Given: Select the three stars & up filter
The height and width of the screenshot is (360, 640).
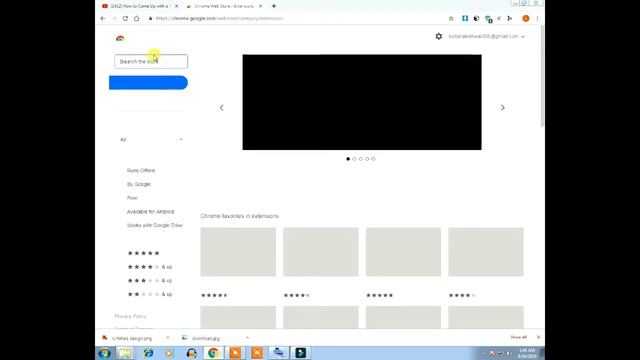Looking at the screenshot, I should [x=150, y=280].
